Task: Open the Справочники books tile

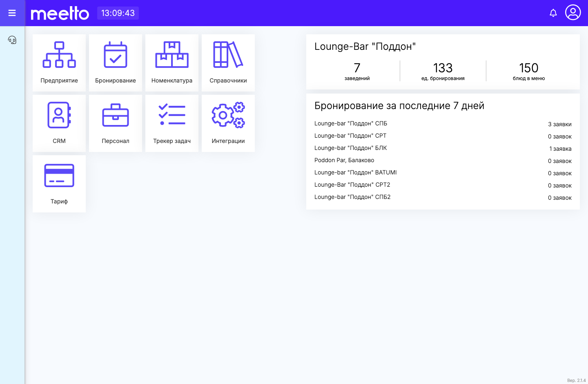Action: (x=228, y=63)
